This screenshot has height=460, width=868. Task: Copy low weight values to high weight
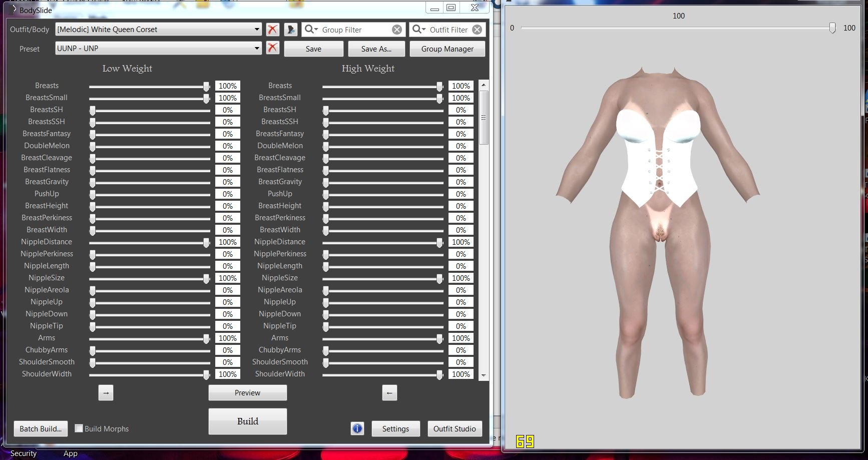(x=106, y=393)
